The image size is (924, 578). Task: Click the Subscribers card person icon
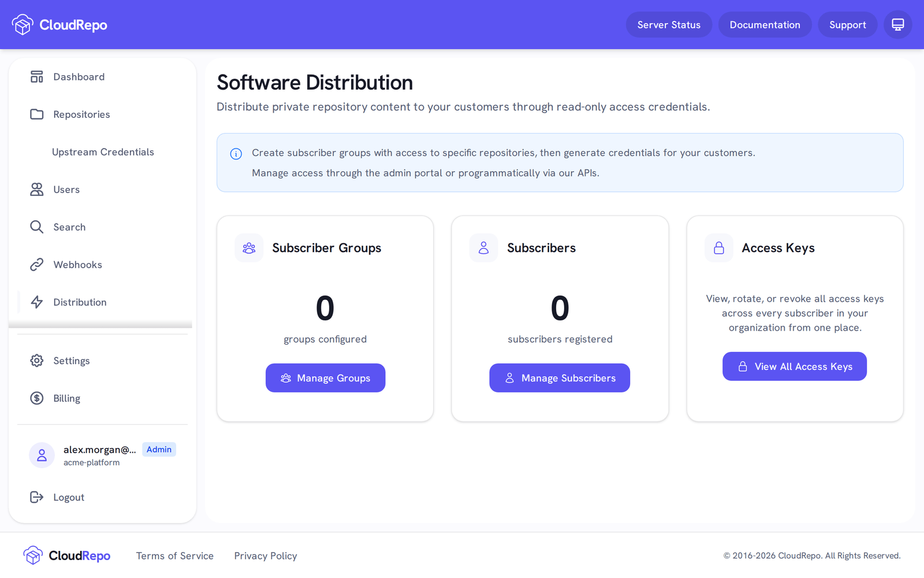[x=484, y=248]
